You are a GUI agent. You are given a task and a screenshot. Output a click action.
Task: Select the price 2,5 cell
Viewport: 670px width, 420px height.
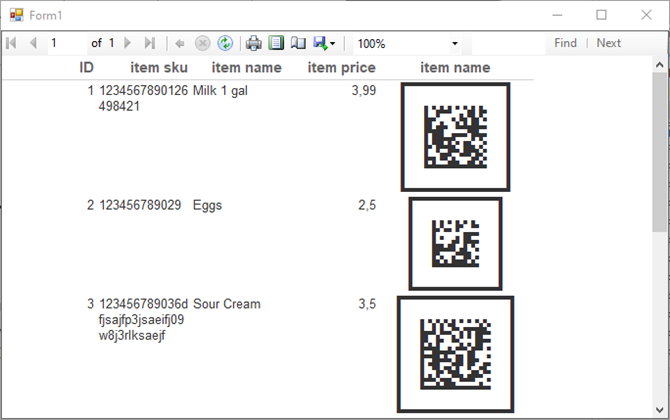click(367, 206)
